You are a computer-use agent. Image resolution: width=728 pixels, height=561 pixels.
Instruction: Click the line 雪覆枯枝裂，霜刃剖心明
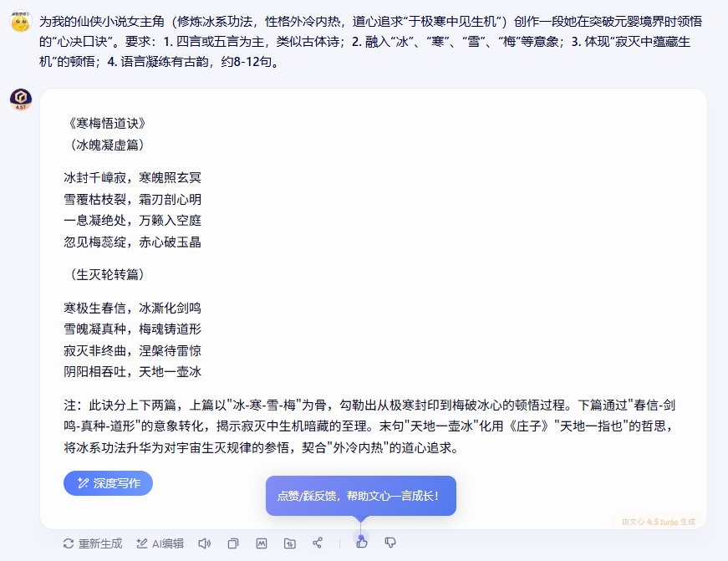coord(133,199)
